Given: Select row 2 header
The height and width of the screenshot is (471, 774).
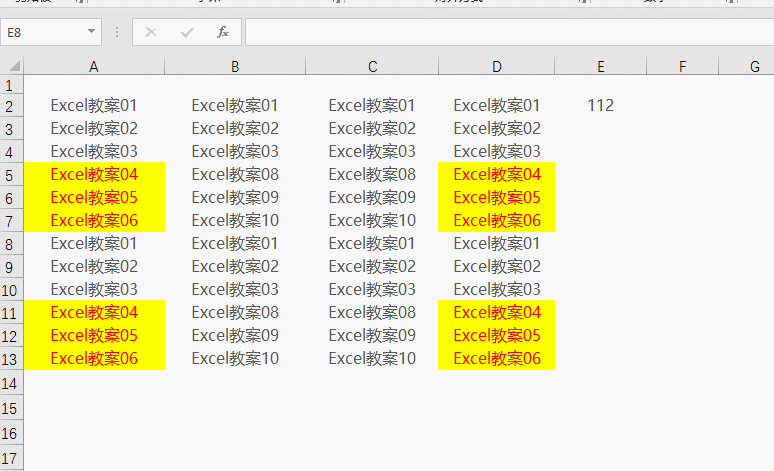Looking at the screenshot, I should point(12,106).
